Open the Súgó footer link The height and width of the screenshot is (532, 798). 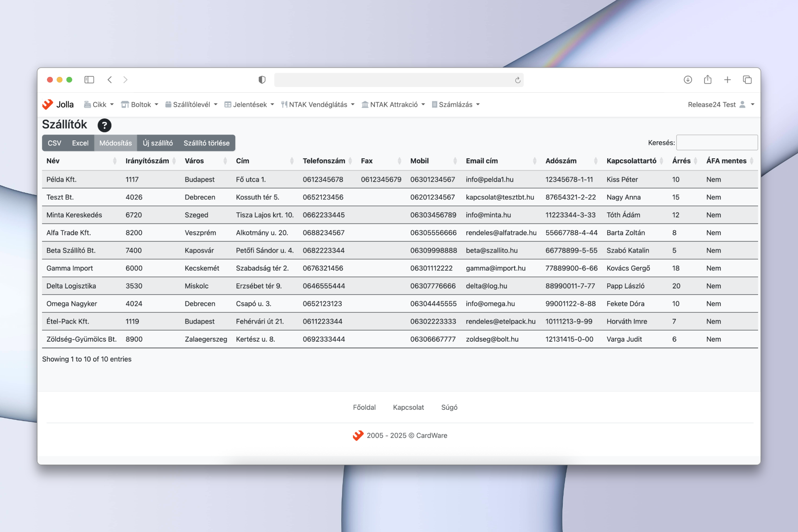(449, 407)
